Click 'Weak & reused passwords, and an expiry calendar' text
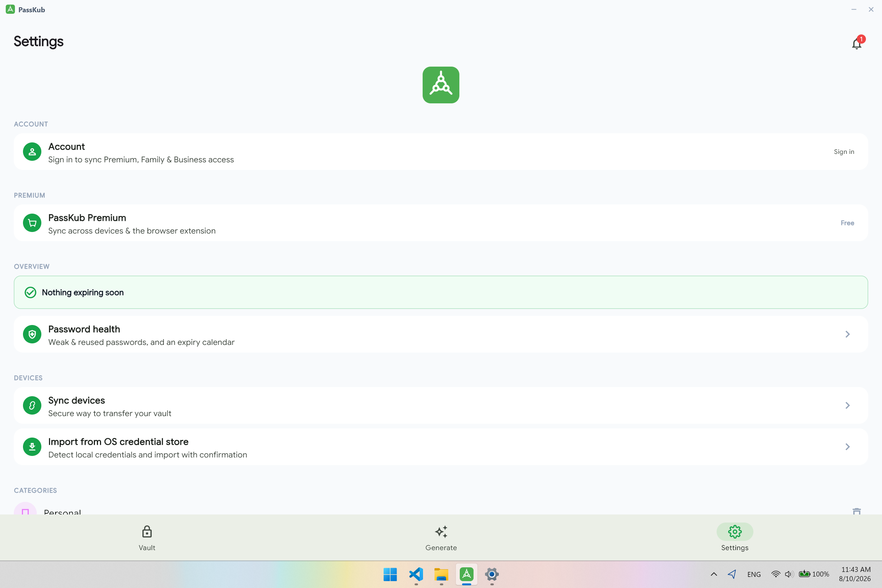Image resolution: width=882 pixels, height=588 pixels. click(141, 342)
